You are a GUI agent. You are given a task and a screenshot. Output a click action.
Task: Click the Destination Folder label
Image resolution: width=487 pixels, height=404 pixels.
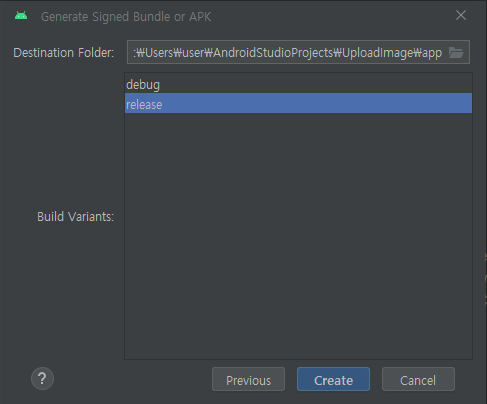click(63, 53)
